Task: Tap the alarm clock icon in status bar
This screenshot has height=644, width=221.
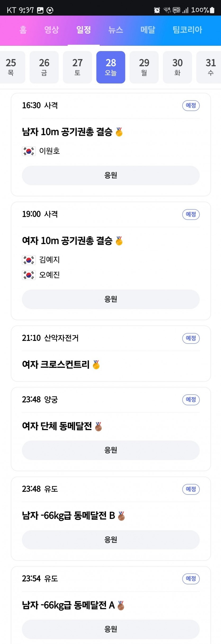Action: click(157, 10)
